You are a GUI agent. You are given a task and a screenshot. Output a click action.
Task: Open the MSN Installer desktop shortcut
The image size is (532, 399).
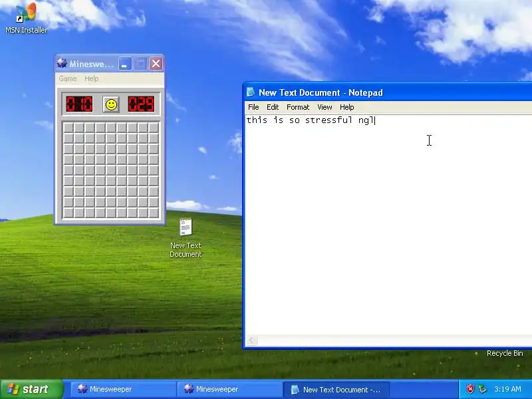coord(26,18)
